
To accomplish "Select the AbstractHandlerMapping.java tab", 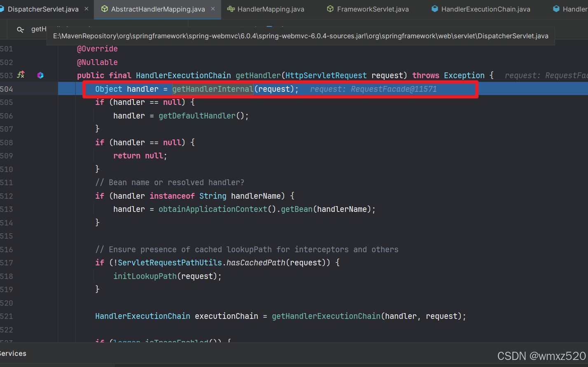I will pos(158,9).
